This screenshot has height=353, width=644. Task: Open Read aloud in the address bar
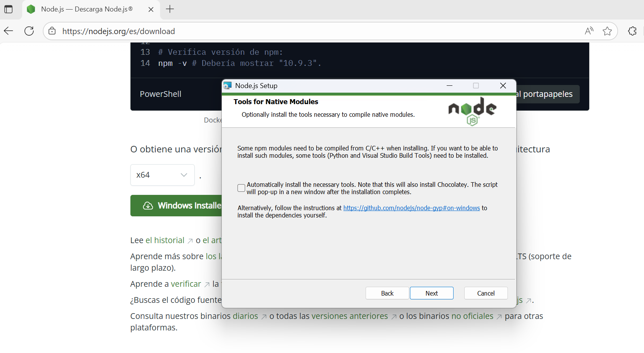[589, 31]
